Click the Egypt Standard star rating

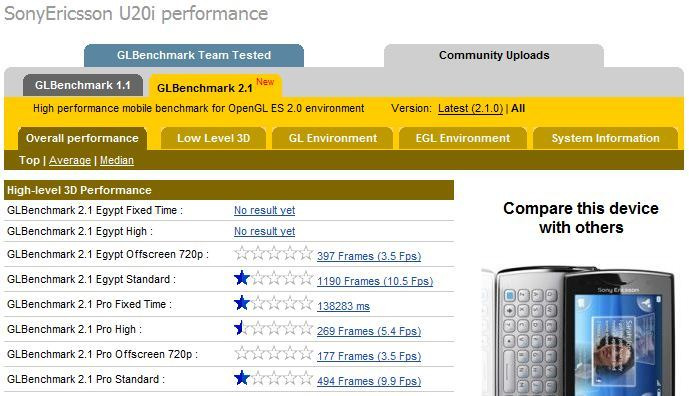(x=274, y=278)
